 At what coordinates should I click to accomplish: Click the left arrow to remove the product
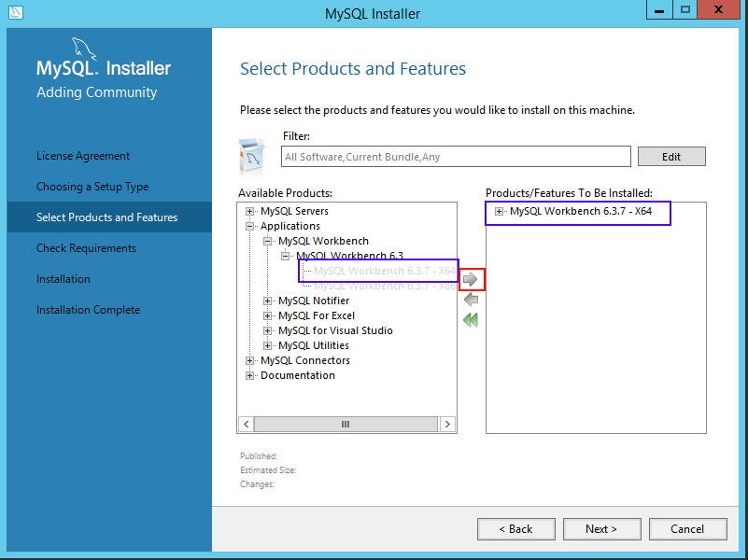point(471,300)
